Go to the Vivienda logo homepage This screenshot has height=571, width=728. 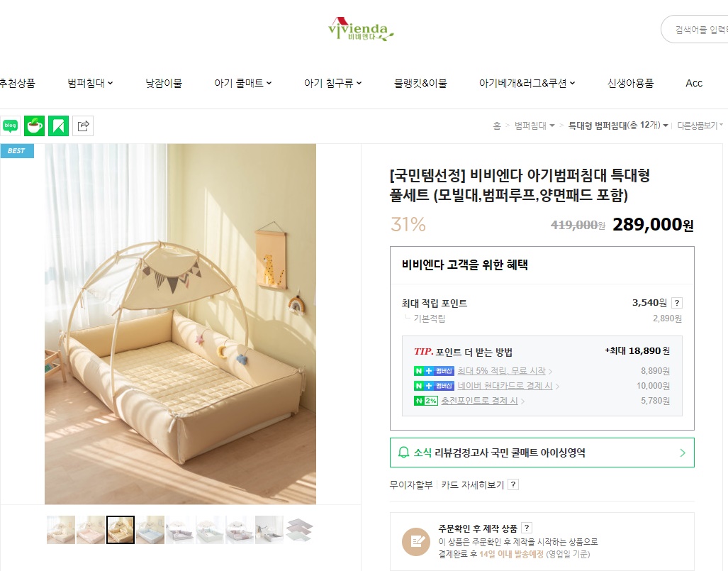point(361,29)
